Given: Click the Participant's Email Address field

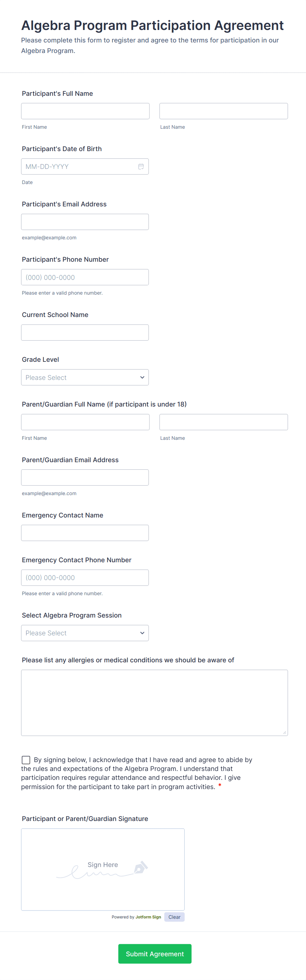Looking at the screenshot, I should [x=85, y=222].
